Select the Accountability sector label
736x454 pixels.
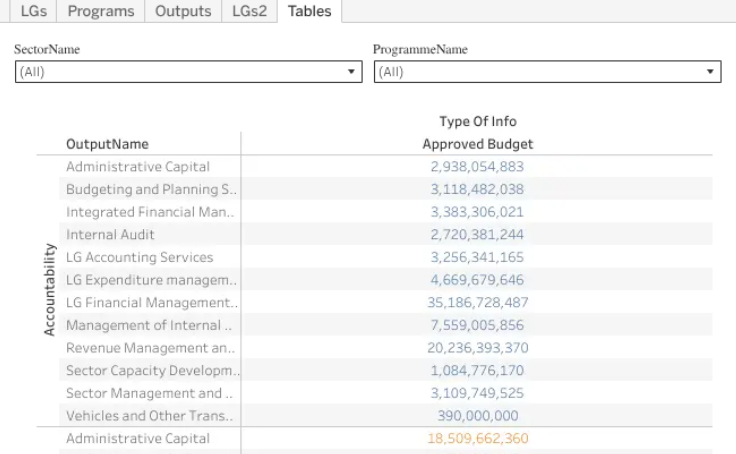click(49, 290)
